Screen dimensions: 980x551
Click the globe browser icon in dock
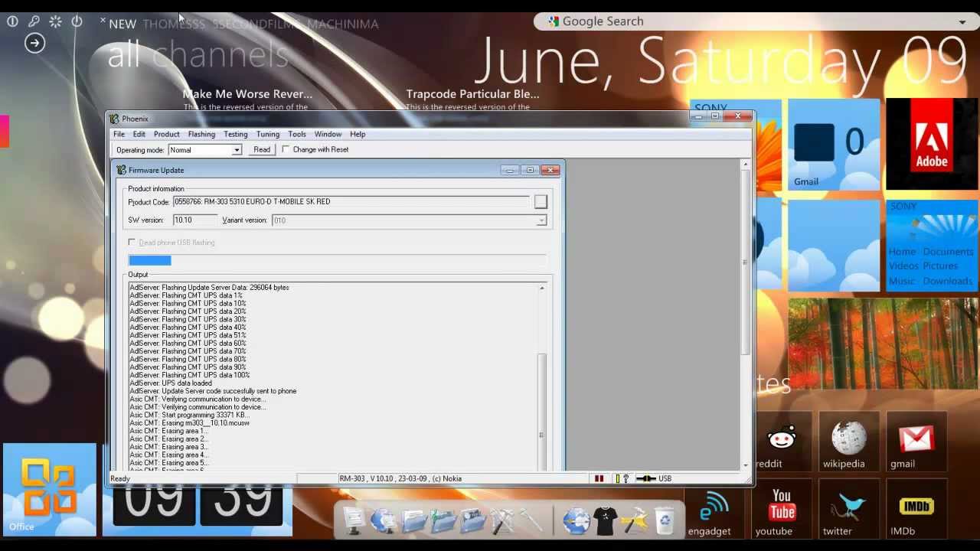pyautogui.click(x=576, y=520)
